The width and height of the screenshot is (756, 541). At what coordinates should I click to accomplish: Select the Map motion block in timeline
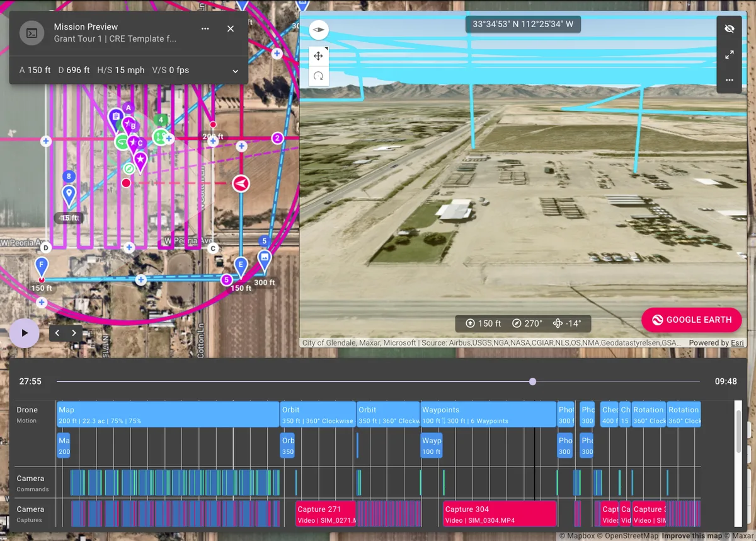point(168,415)
